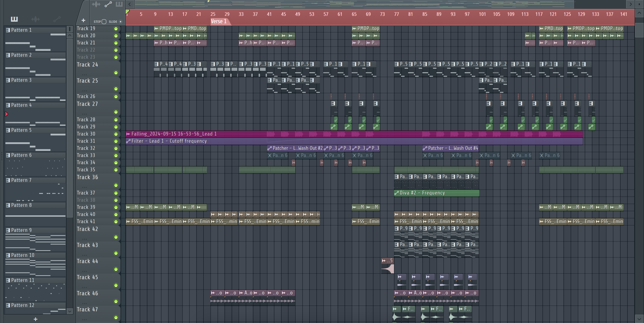Click the first muted Pa..n 6 clip on Track 33
644x323 pixels.
(x=278, y=155)
